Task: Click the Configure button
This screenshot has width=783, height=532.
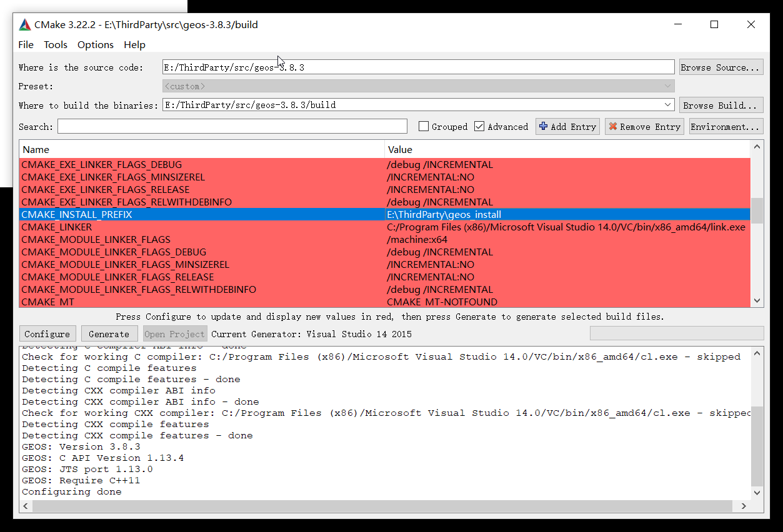Action: click(47, 333)
